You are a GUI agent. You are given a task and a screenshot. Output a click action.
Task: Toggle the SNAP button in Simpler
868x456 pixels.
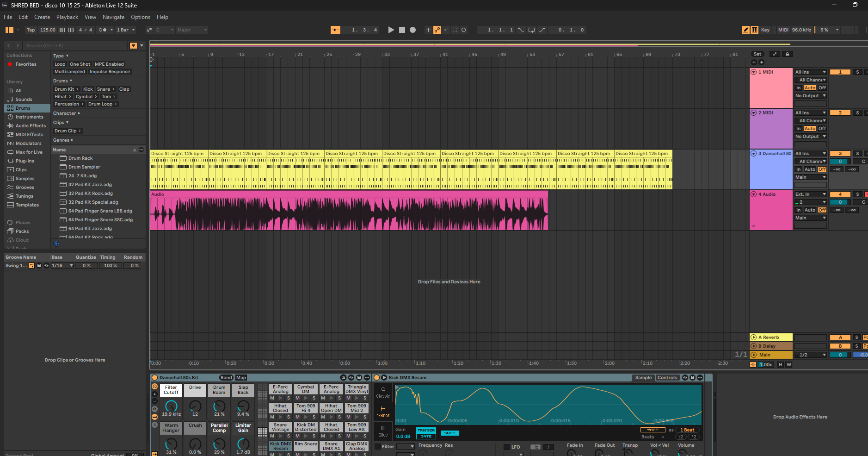449,433
